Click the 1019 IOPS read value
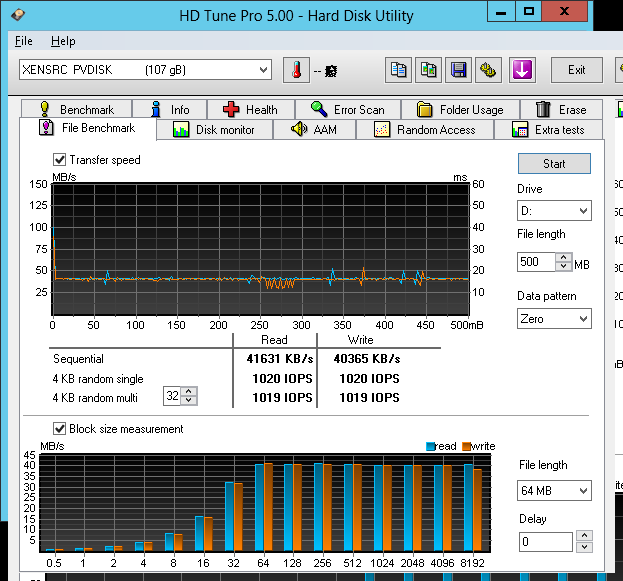 coord(282,397)
